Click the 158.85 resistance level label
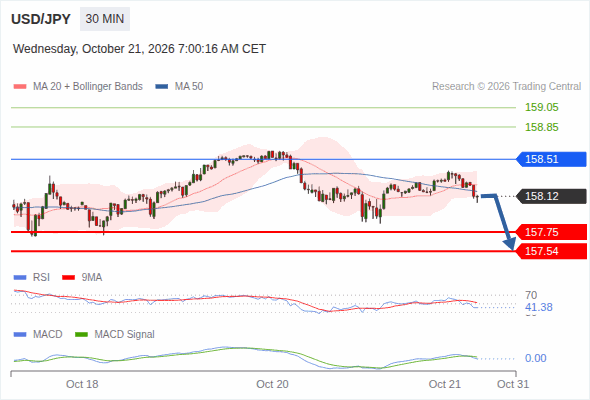 pos(541,127)
